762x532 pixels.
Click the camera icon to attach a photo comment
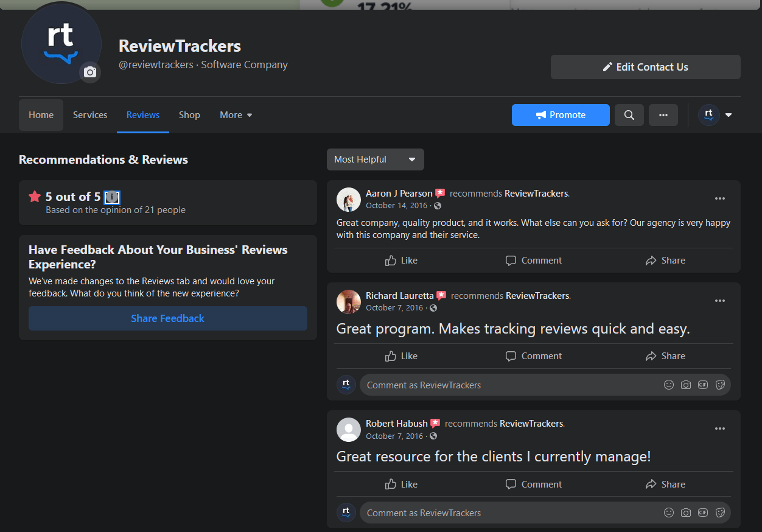coord(686,385)
